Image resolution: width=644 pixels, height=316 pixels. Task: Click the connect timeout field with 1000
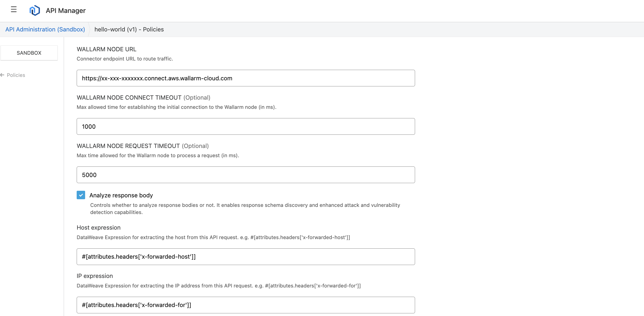246,127
